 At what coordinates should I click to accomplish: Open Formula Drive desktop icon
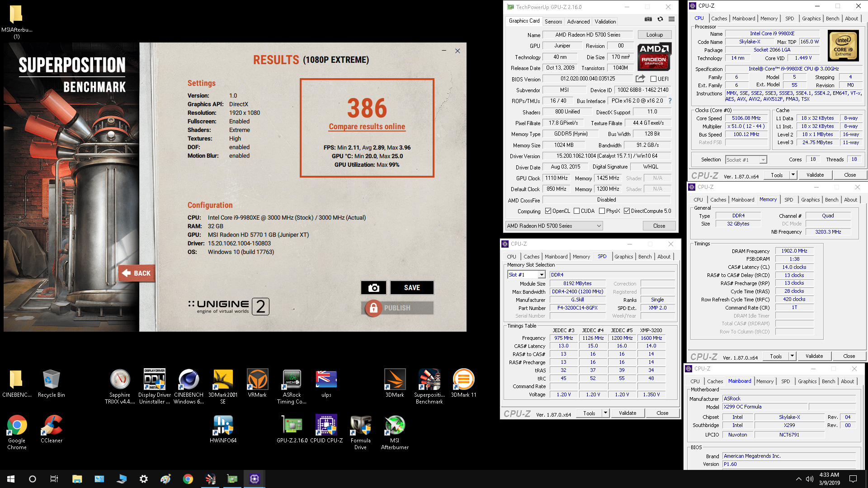[x=360, y=432]
